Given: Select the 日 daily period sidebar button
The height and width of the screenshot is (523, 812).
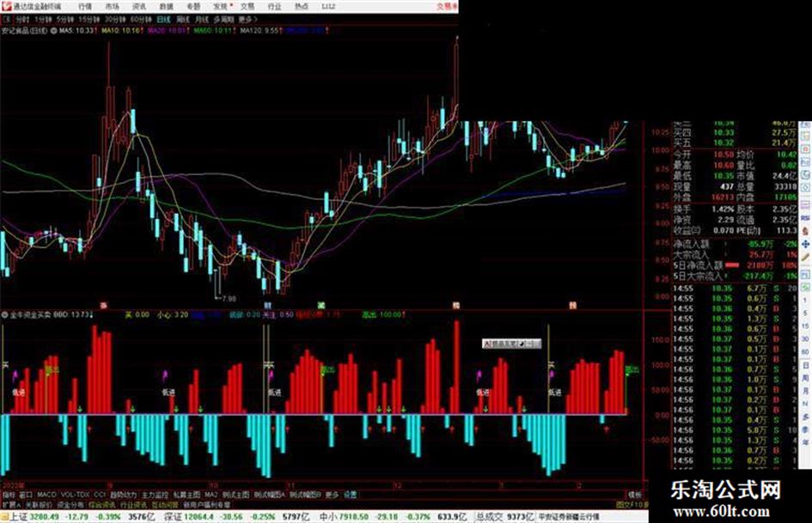Looking at the screenshot, I should 805,365.
